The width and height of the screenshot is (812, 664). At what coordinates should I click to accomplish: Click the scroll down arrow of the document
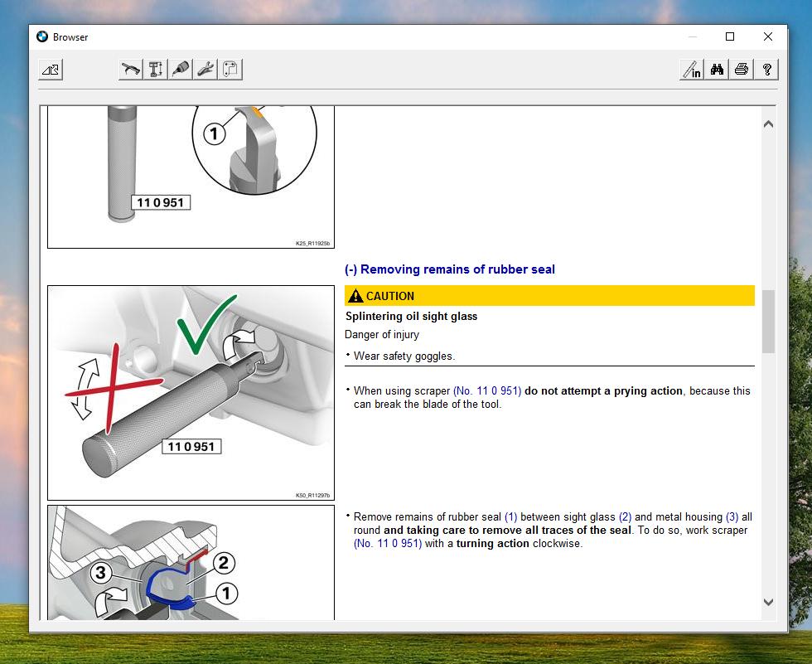(768, 603)
